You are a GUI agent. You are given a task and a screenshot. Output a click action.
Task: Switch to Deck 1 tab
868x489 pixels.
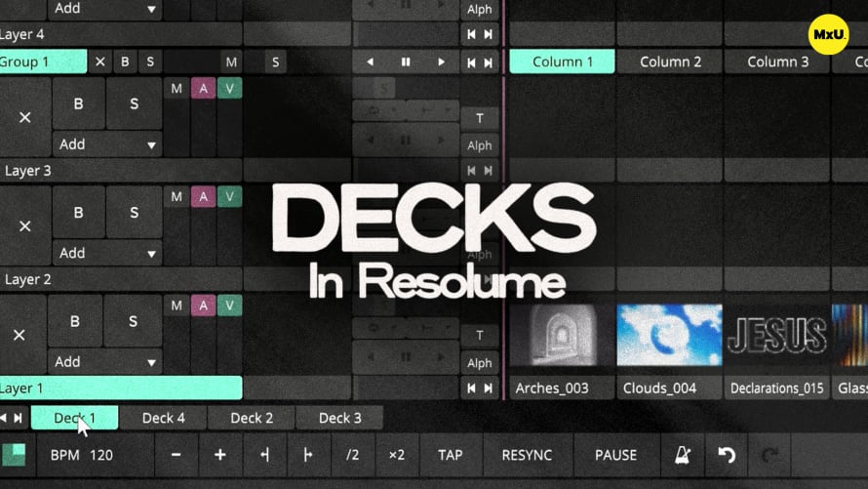[75, 418]
